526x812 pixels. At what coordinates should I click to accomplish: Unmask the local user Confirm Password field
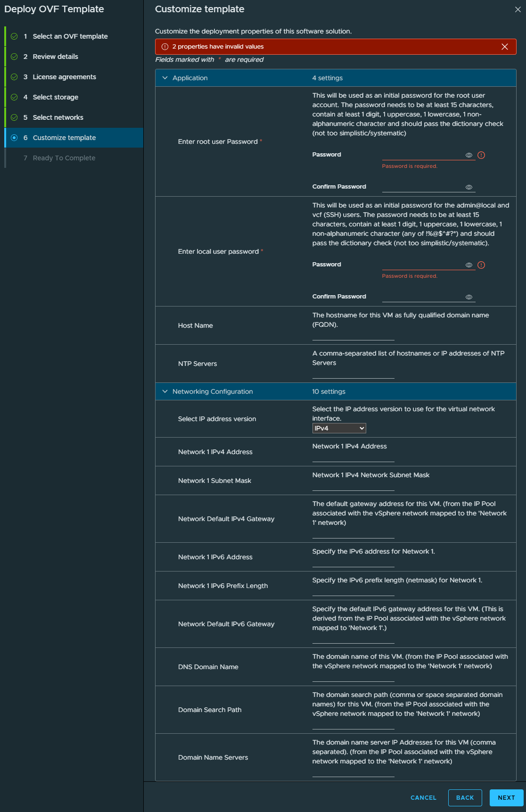click(x=469, y=297)
